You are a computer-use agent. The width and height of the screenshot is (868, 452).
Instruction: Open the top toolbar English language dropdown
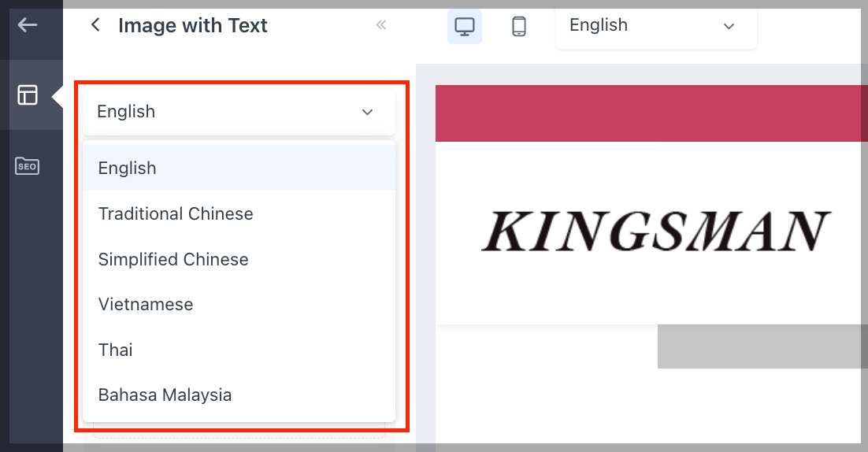(x=656, y=25)
